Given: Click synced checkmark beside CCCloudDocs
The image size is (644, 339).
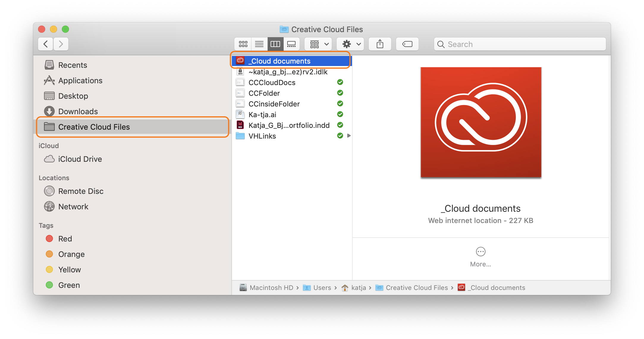Looking at the screenshot, I should [x=340, y=82].
